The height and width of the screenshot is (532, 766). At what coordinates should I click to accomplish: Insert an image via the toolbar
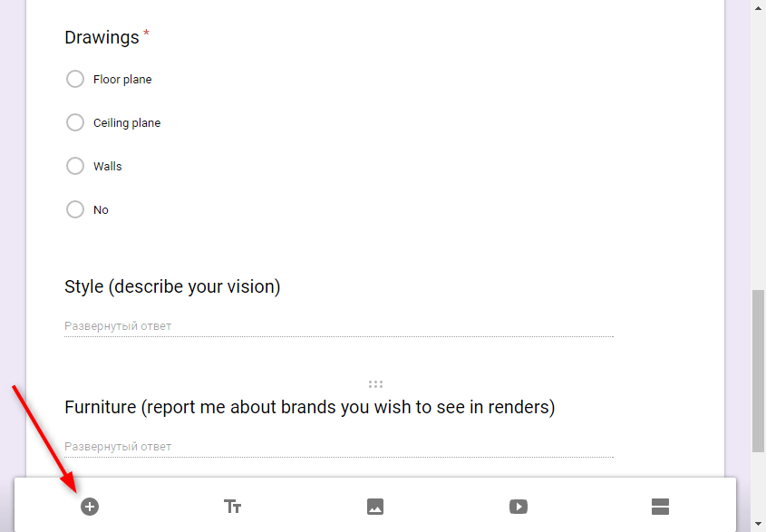(375, 507)
